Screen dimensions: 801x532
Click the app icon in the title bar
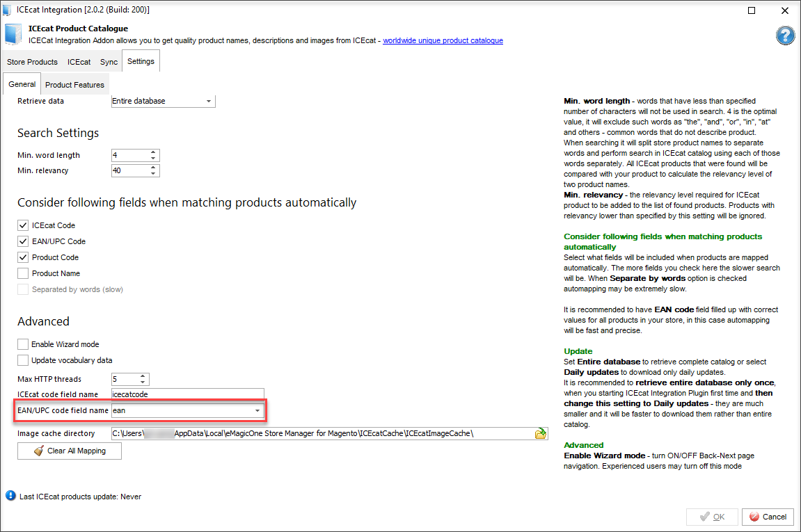pyautogui.click(x=7, y=10)
